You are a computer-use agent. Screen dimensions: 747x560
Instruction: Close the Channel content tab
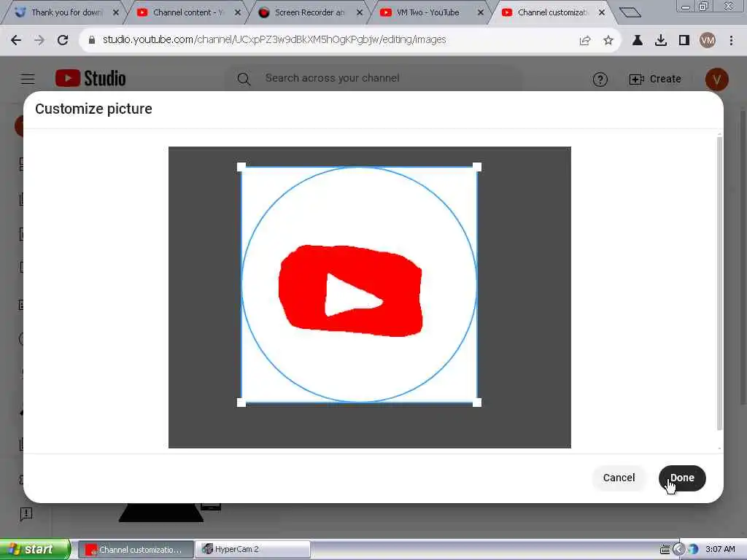[238, 12]
